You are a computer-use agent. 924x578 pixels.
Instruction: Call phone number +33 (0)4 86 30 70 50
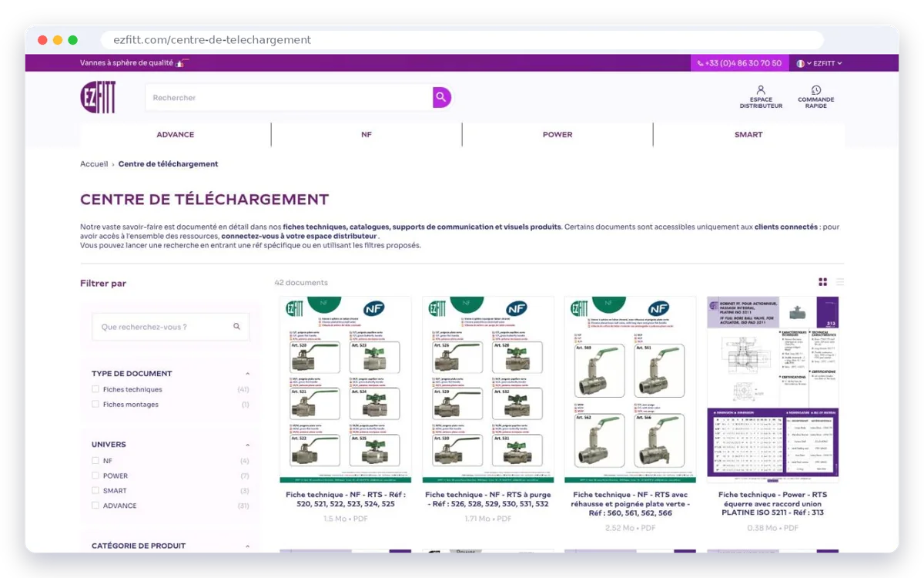[x=739, y=63]
